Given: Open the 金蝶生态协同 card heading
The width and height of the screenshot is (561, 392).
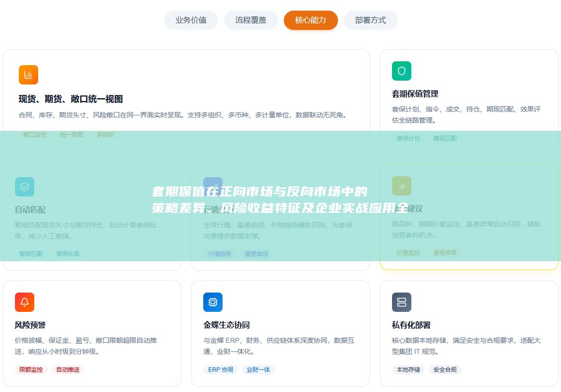Looking at the screenshot, I should pyautogui.click(x=226, y=325).
